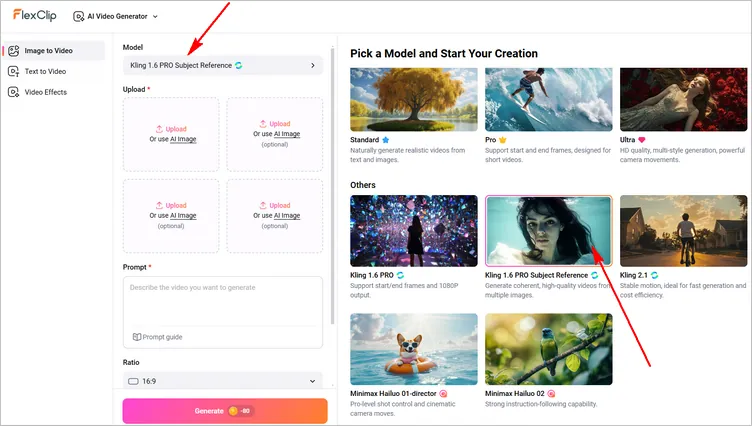Image resolution: width=752 pixels, height=426 pixels.
Task: Click the Generate button
Action: [x=225, y=411]
